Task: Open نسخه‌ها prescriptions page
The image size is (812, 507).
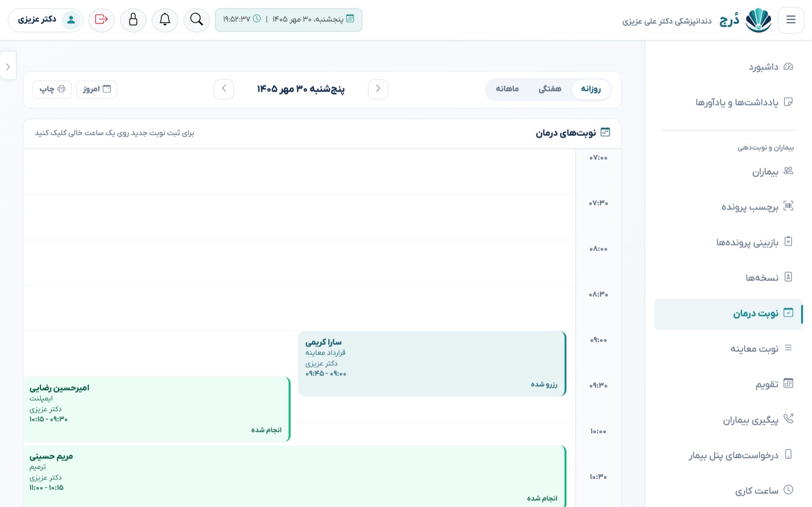Action: [728, 278]
